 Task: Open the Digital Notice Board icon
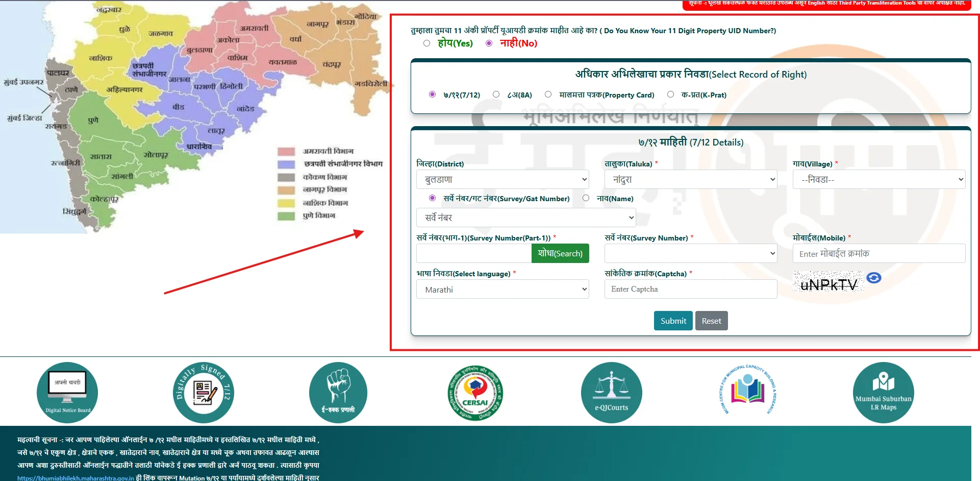[67, 392]
